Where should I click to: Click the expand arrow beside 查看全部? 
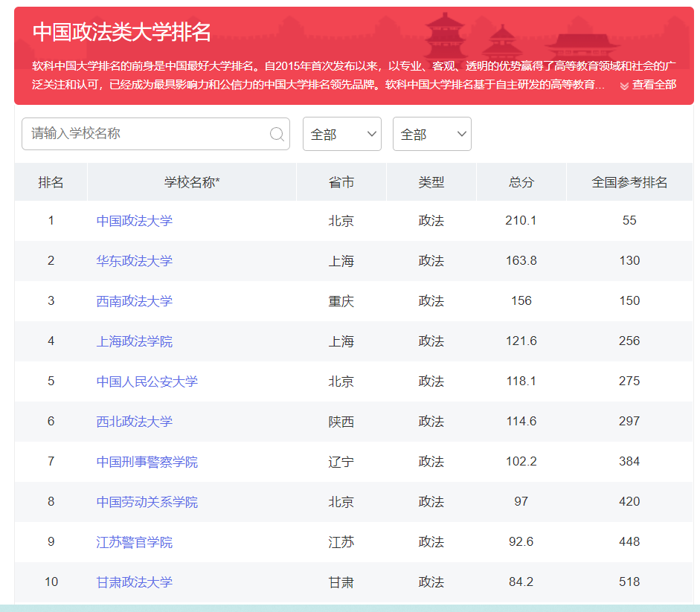(624, 87)
